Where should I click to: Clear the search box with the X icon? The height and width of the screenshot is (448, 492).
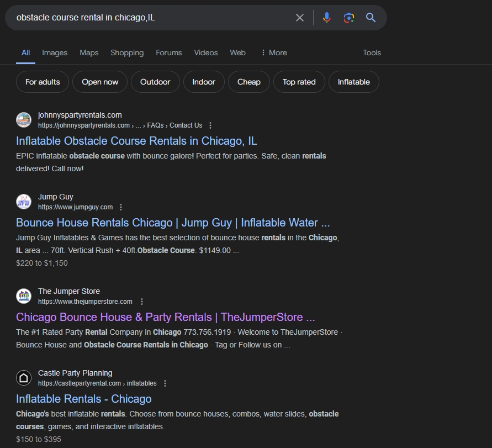click(x=300, y=18)
